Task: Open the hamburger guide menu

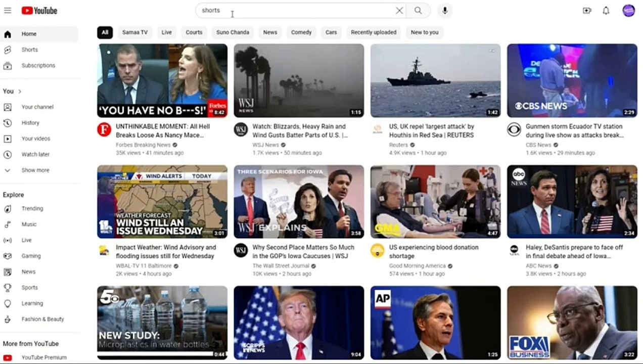Action: coord(8,10)
